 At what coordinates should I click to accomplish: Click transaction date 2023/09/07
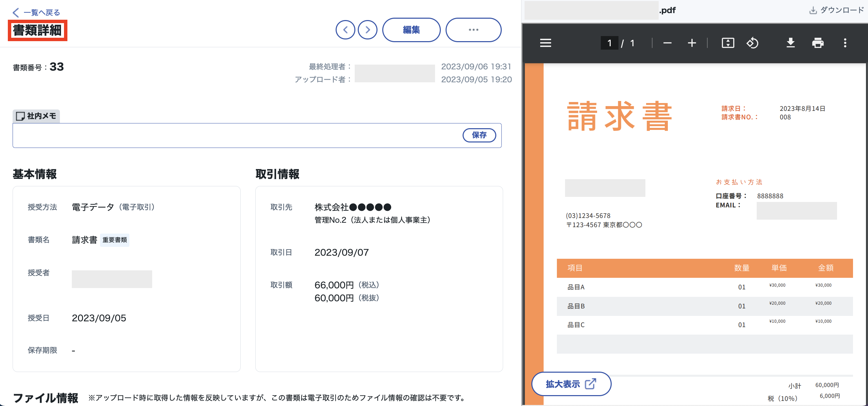pyautogui.click(x=341, y=252)
